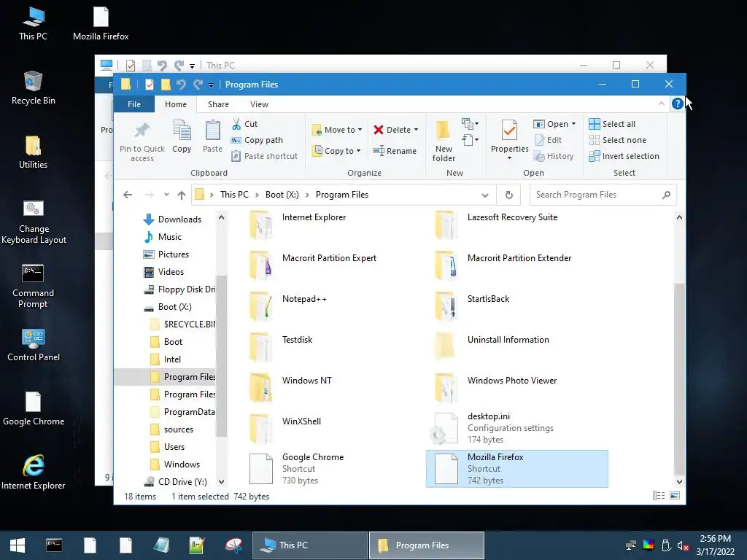Screen dimensions: 747x560
Task: Open the Windows Start button
Action: click(x=18, y=545)
